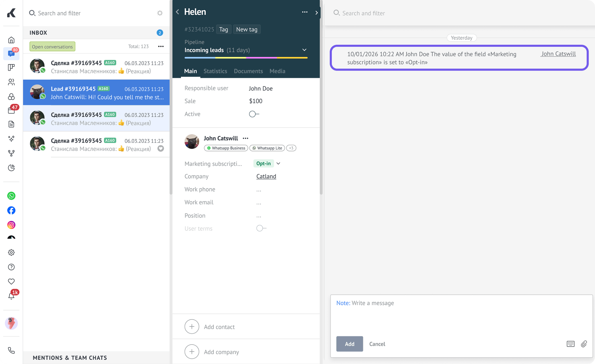Open the AI sparkle sidebar icon
The image size is (595, 364).
coord(11,139)
